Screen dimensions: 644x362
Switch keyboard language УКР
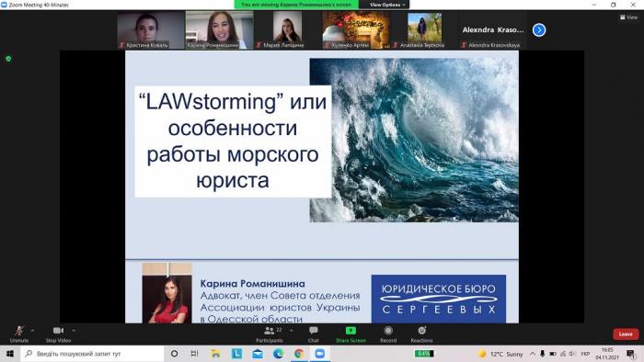tap(585, 354)
